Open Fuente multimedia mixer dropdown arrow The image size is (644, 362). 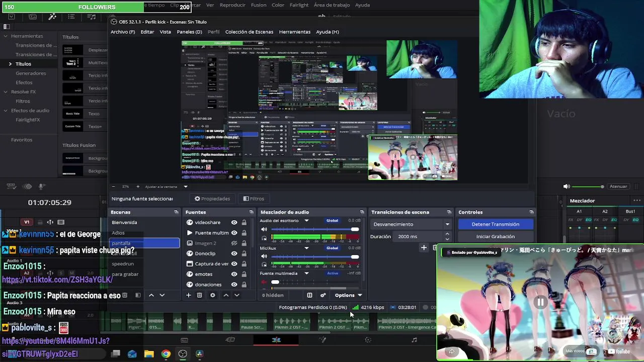(306, 274)
